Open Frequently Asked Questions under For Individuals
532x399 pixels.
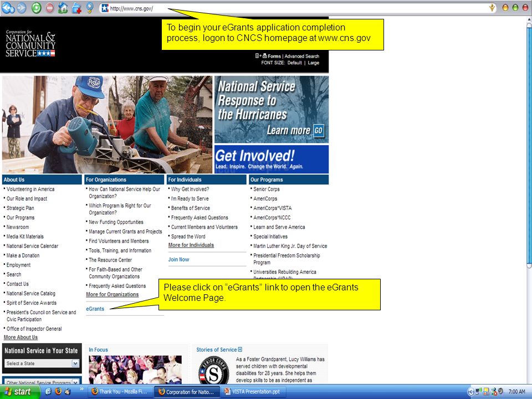[x=199, y=218]
